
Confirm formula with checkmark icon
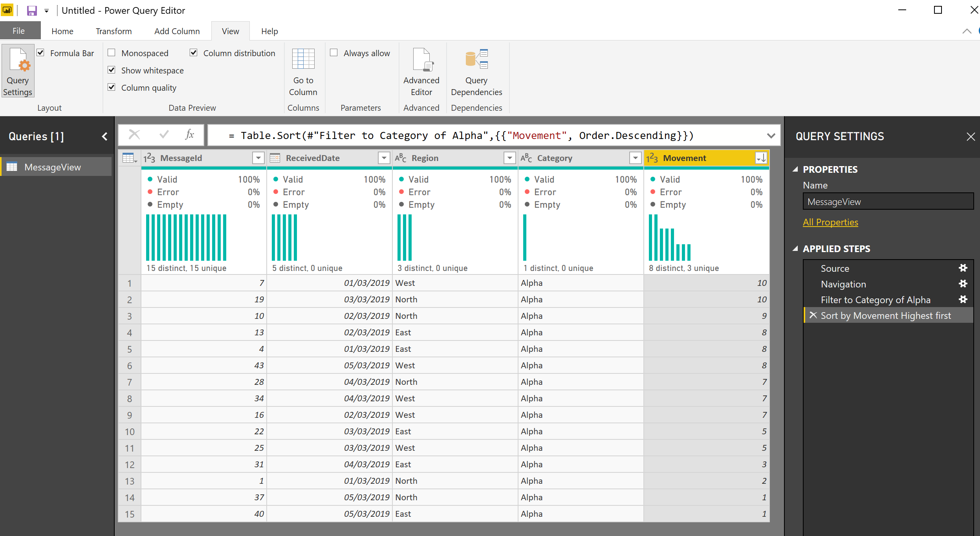[164, 135]
